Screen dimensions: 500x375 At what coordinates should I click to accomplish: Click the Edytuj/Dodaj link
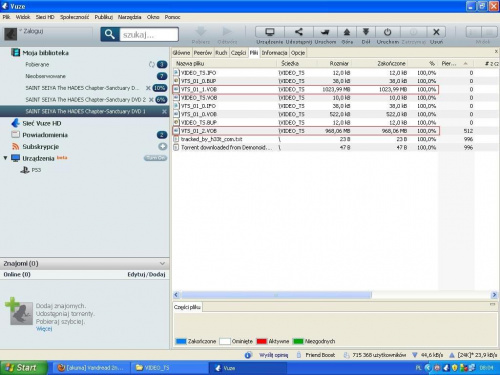click(146, 274)
